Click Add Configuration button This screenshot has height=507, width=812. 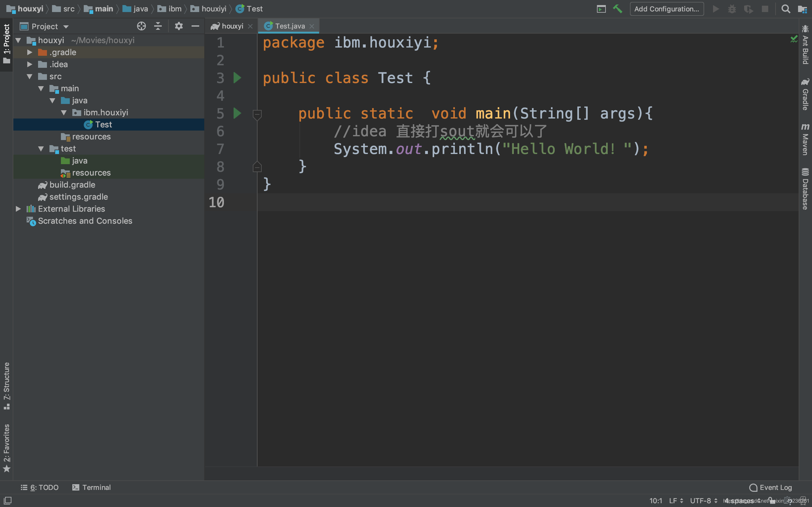click(x=666, y=9)
